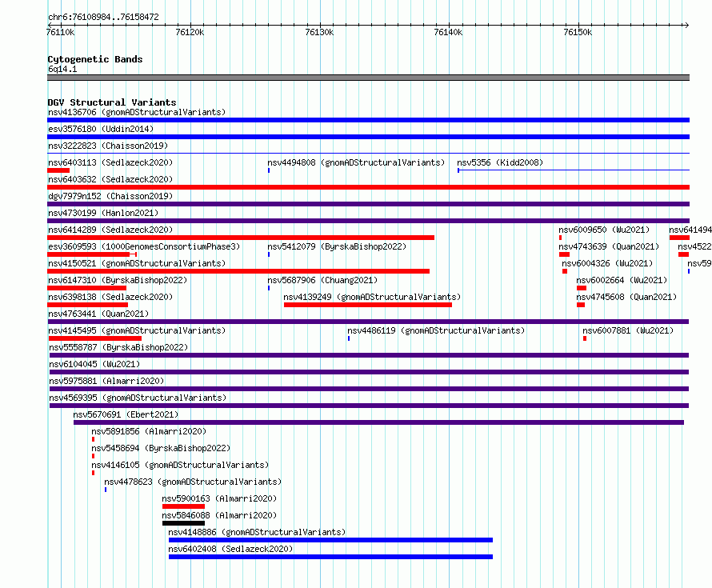Click nsv5558787 (ByrskaBishop2022) label

118,347
